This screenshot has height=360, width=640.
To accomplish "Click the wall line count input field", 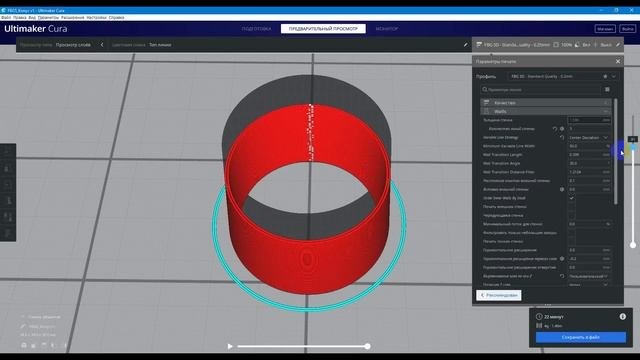I will [x=589, y=129].
